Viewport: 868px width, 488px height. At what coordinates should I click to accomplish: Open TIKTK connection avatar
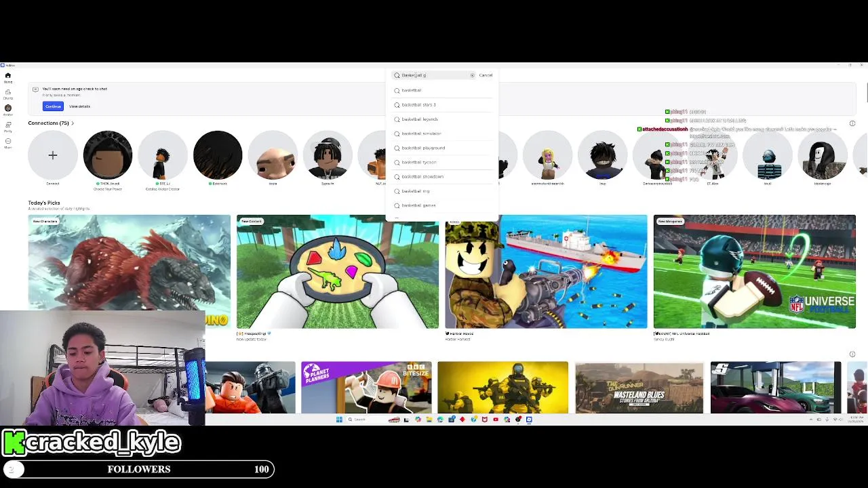pyautogui.click(x=107, y=155)
